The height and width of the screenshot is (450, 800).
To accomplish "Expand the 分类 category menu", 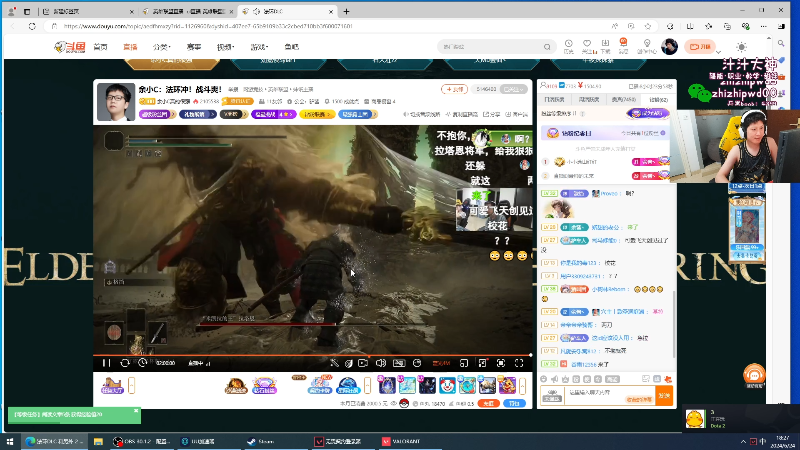I will (x=161, y=47).
